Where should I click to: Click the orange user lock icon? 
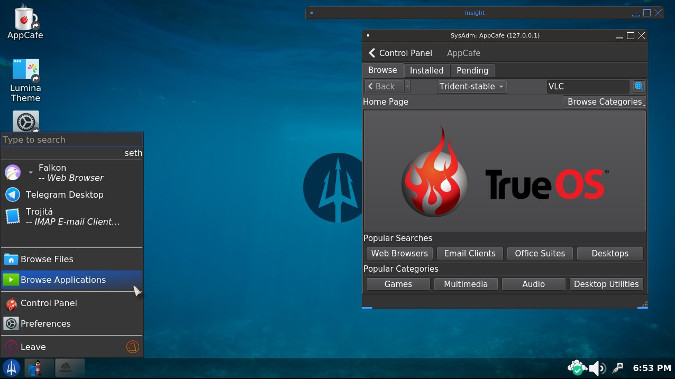point(133,347)
